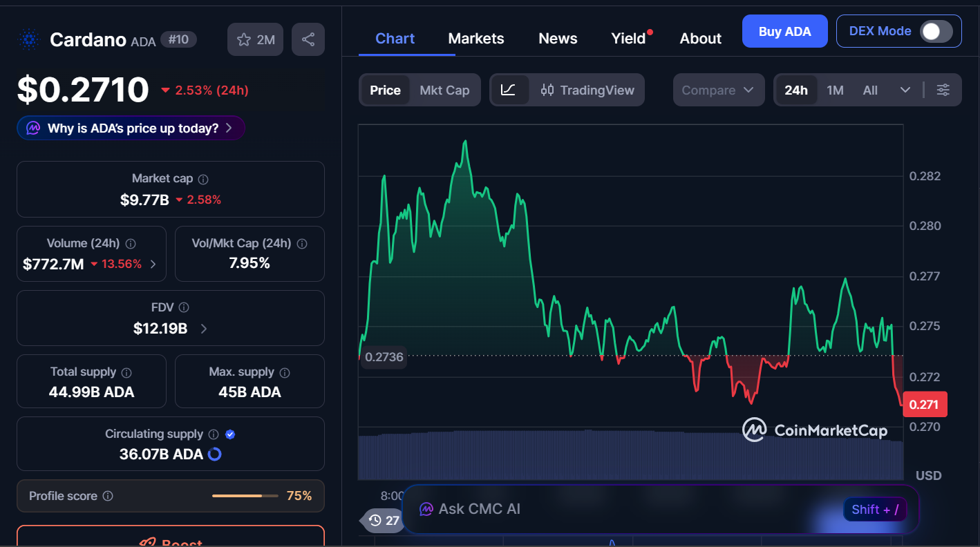Viewport: 980px width, 547px height.
Task: Click the Profile score progress bar
Action: click(245, 496)
